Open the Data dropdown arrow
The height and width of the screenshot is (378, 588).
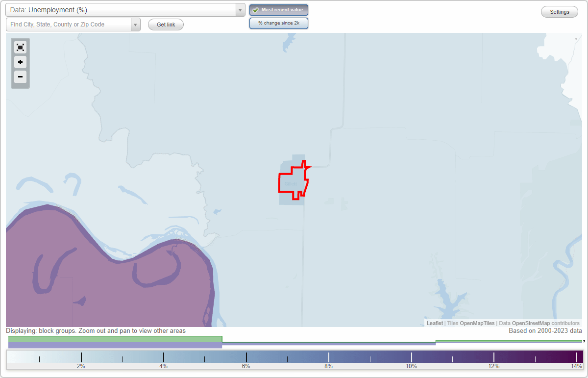point(240,10)
